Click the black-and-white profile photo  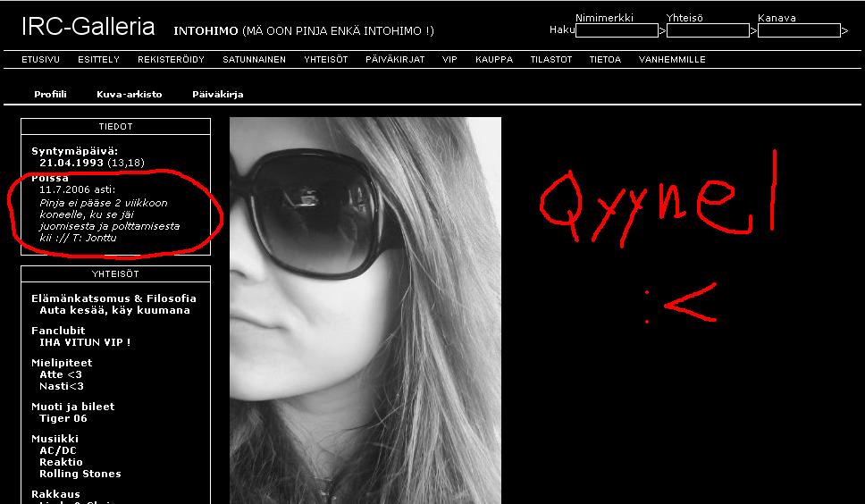click(365, 310)
